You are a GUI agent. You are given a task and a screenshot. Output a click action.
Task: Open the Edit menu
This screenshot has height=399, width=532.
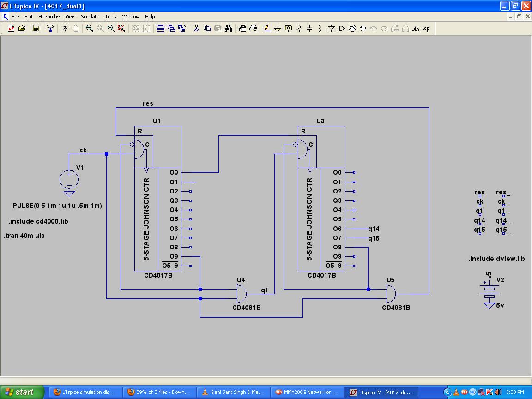point(29,17)
